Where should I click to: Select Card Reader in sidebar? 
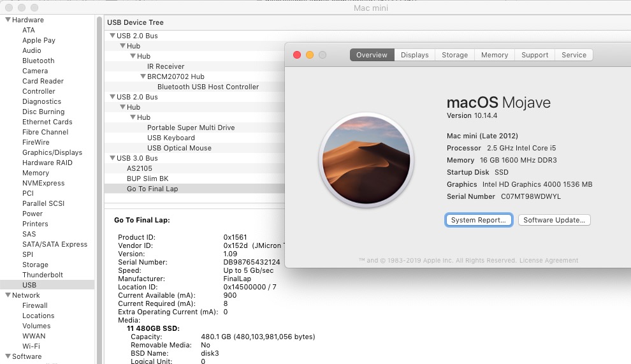pyautogui.click(x=43, y=81)
